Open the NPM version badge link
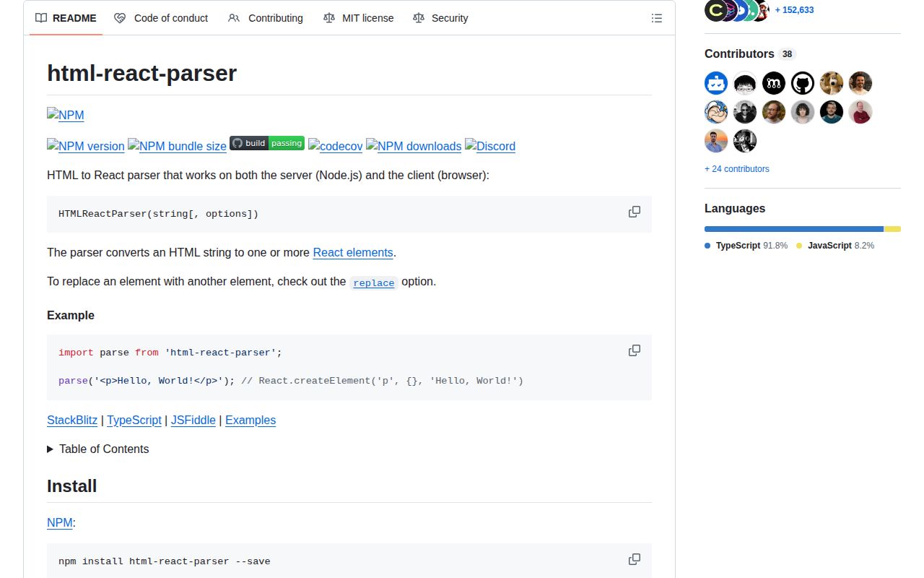 86,146
